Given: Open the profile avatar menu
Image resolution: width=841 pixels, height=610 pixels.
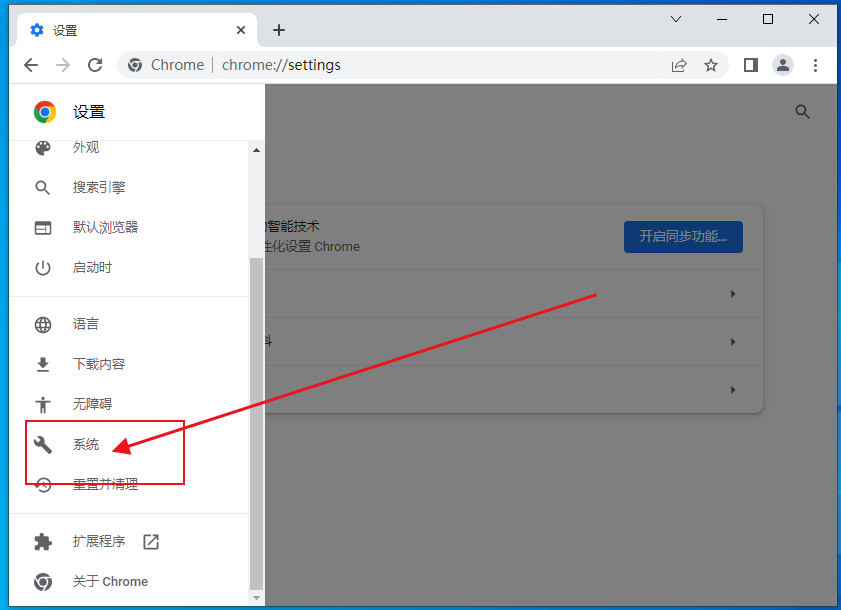Looking at the screenshot, I should tap(783, 65).
